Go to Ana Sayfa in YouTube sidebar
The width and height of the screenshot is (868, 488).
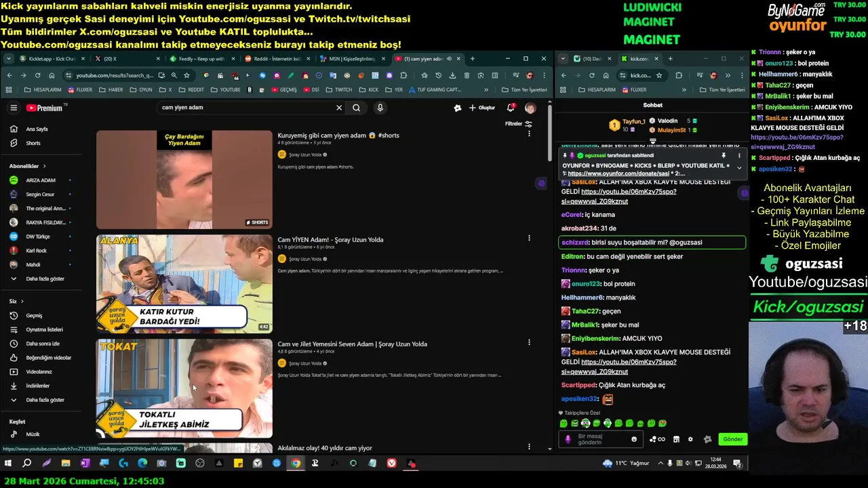click(37, 129)
